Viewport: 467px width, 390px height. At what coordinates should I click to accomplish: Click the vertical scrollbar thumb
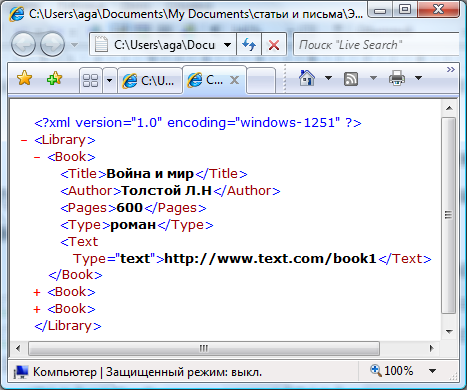point(449,215)
